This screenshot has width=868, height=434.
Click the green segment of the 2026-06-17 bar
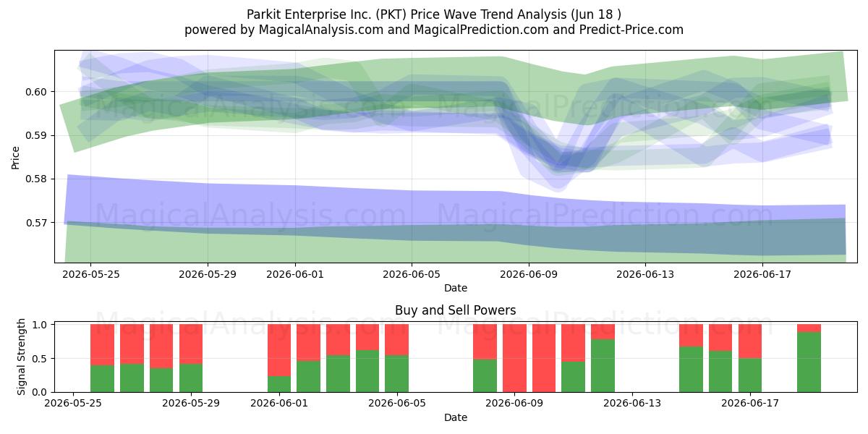pos(750,375)
